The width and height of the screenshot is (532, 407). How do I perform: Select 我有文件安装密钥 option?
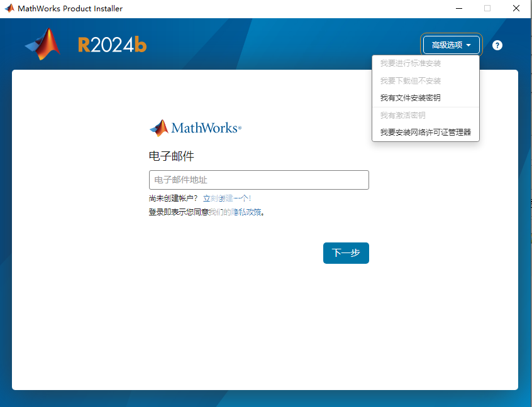click(x=410, y=98)
